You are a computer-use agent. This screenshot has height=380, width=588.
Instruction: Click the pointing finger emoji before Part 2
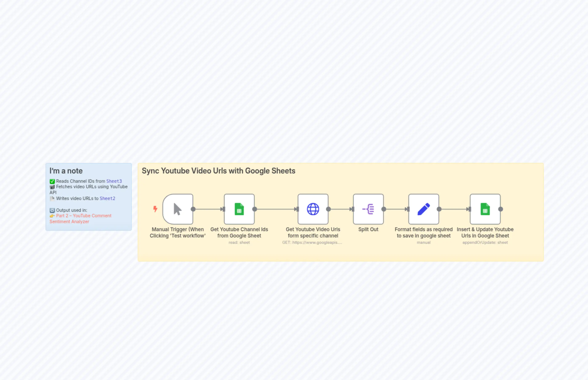coord(52,216)
